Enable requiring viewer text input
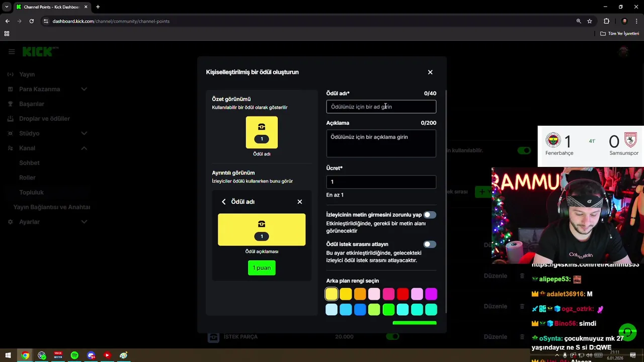The height and width of the screenshot is (362, 644). (430, 215)
